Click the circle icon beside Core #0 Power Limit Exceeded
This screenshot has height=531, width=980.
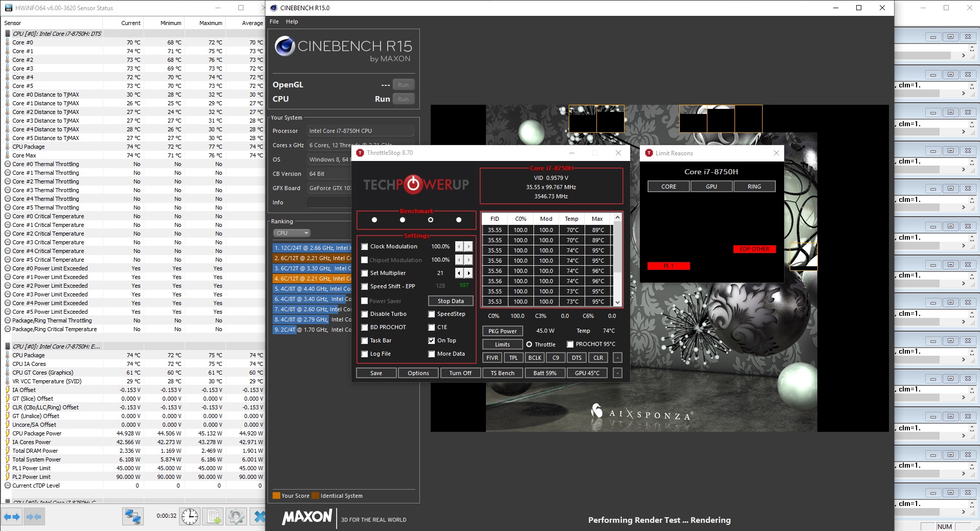click(7, 268)
